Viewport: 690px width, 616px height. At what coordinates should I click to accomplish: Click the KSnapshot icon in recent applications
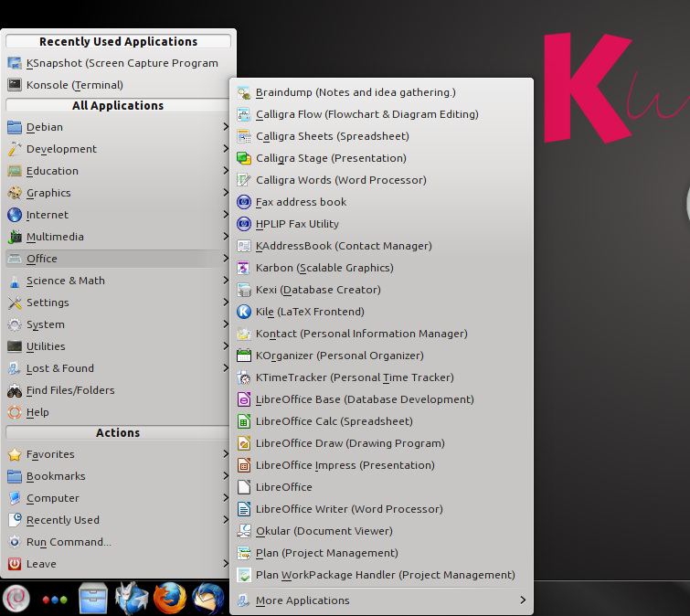(x=15, y=63)
